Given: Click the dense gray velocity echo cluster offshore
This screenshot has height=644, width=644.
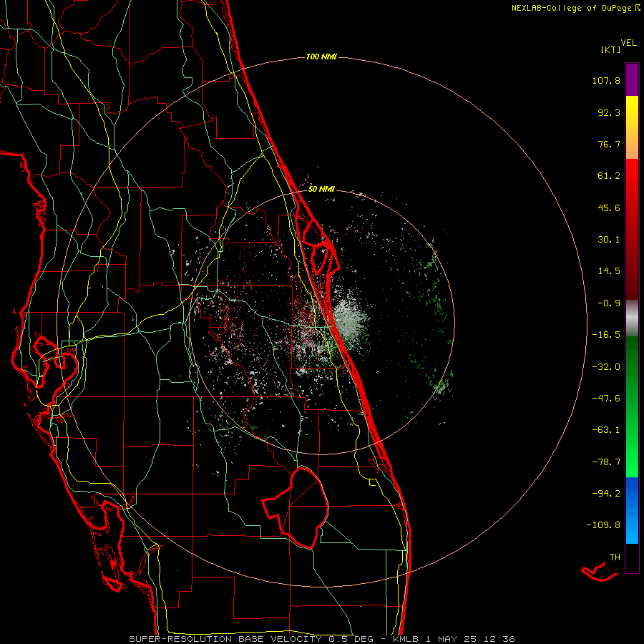Looking at the screenshot, I should [350, 320].
